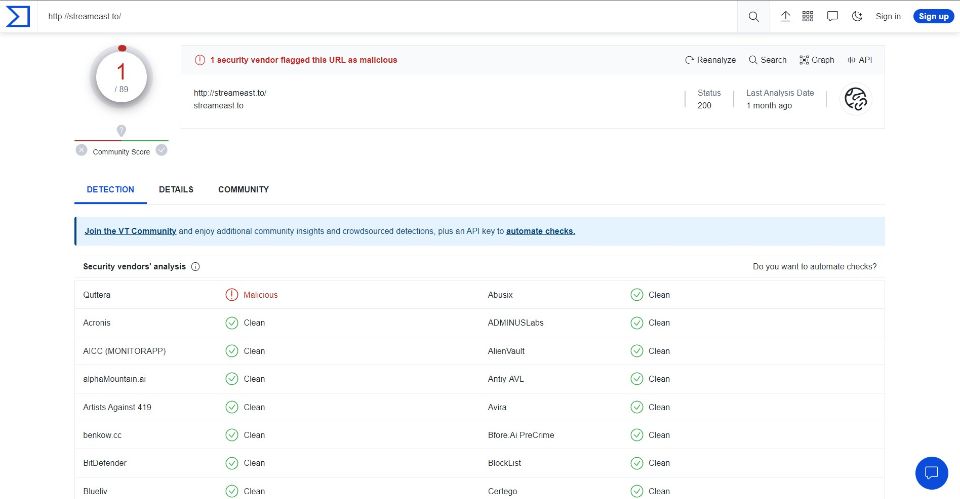Viewport: 960px width, 499px height.
Task: Open the floating chat bubble button
Action: point(931,473)
